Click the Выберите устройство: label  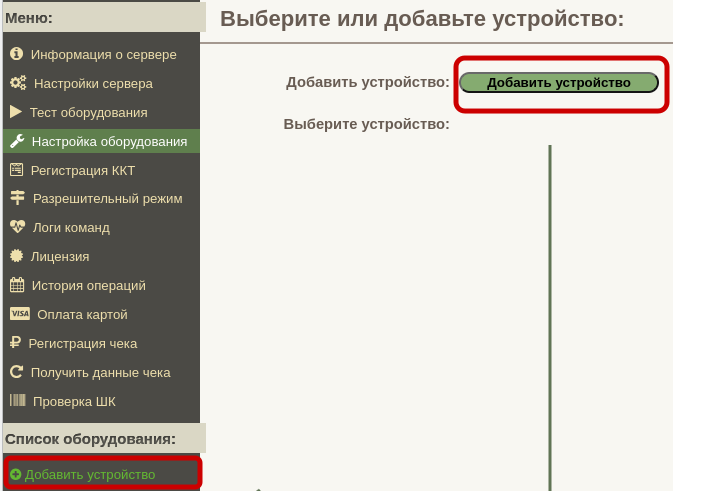point(366,124)
